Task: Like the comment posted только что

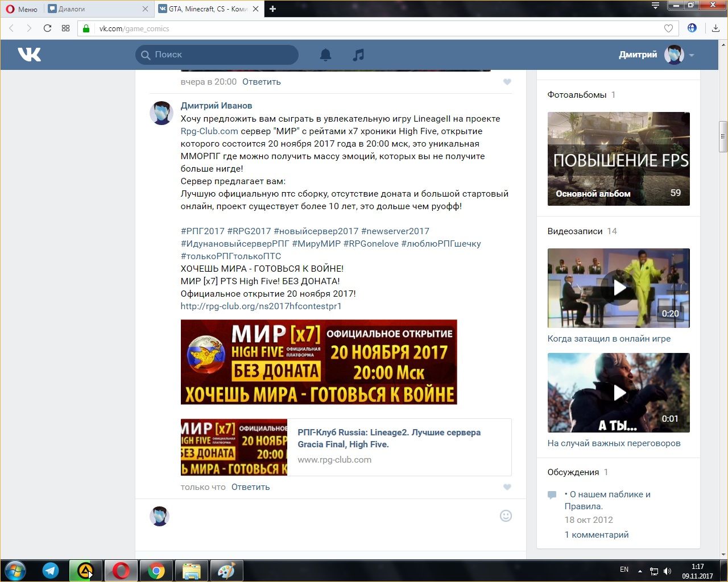Action: point(507,487)
